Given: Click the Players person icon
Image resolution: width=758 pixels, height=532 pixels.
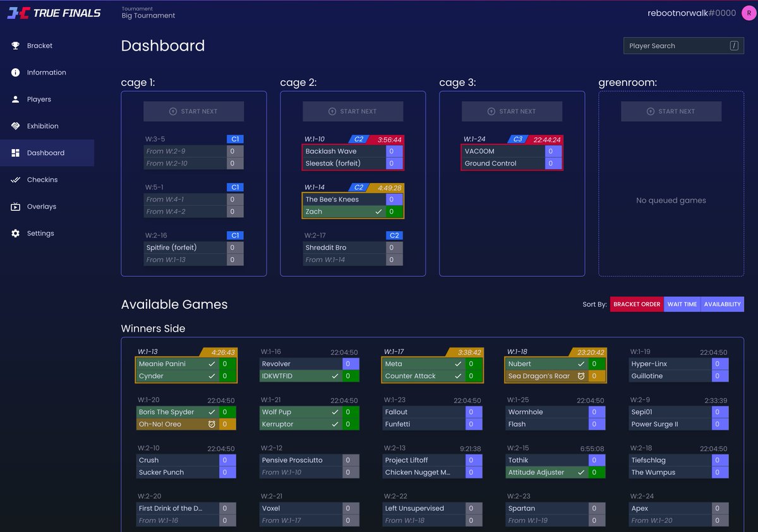Looking at the screenshot, I should tap(15, 99).
